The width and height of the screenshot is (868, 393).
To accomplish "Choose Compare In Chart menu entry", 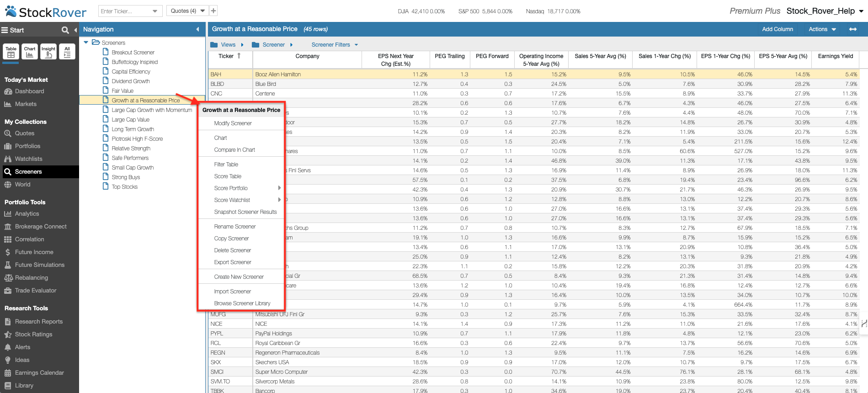I will 234,150.
